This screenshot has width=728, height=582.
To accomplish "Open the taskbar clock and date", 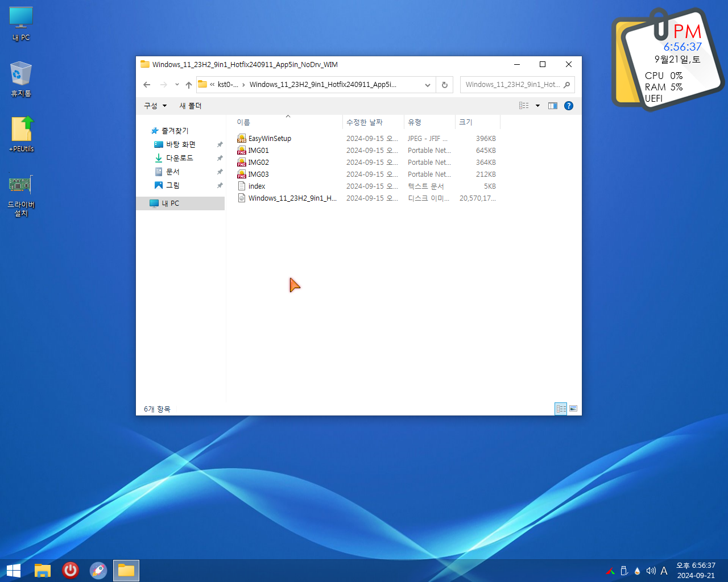I will tap(696, 571).
